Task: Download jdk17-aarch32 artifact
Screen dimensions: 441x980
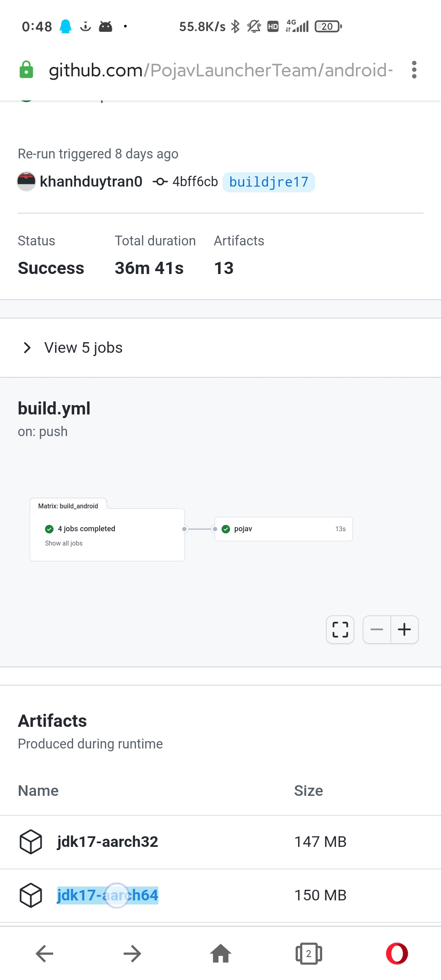Action: 107,842
